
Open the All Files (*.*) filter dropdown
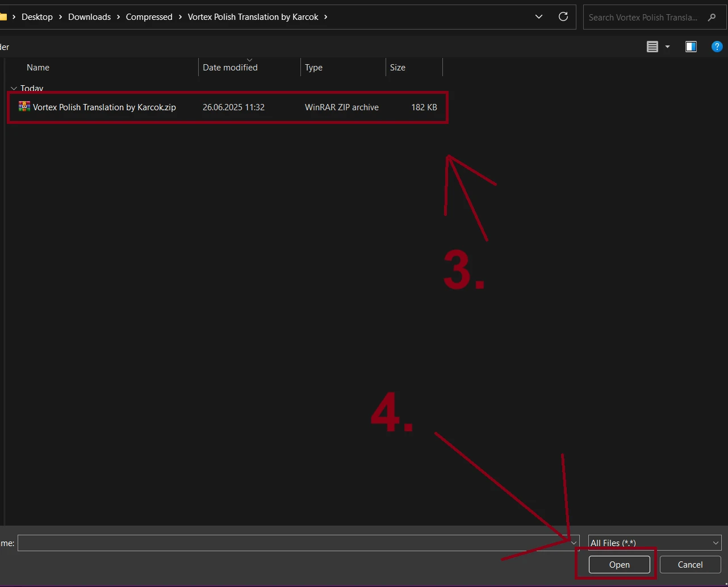coord(655,543)
